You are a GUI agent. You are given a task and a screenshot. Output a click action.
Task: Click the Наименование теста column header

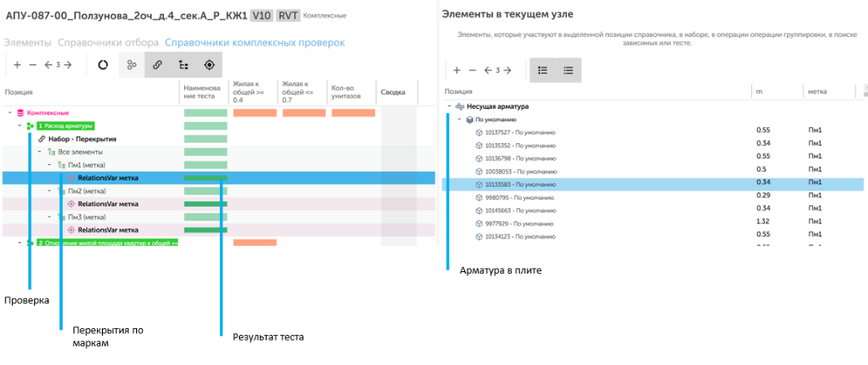click(202, 92)
